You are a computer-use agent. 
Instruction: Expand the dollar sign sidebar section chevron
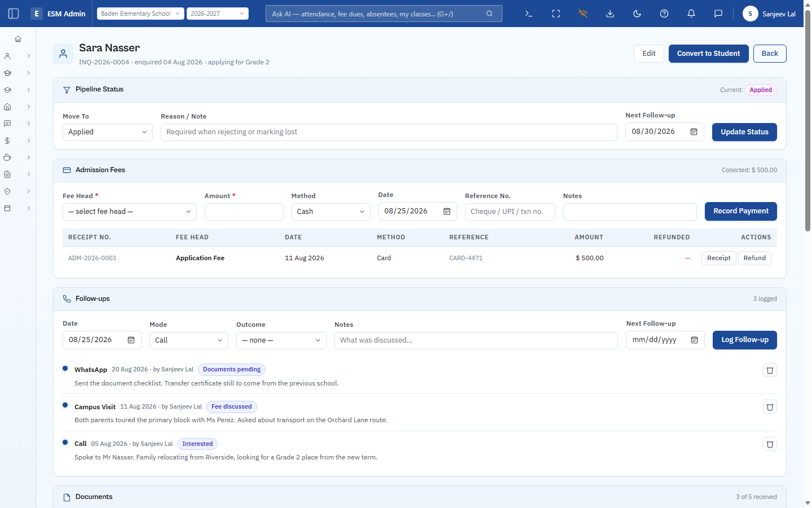(x=28, y=141)
